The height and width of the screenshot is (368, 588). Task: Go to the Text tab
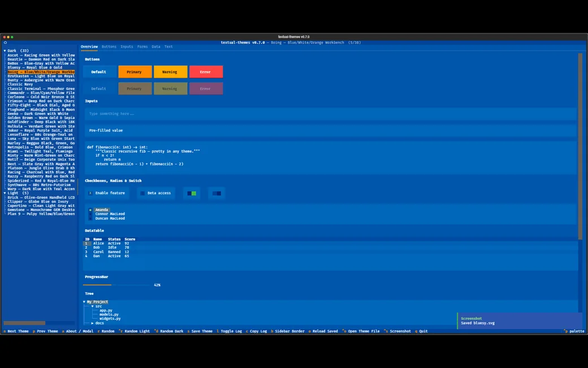coord(168,46)
